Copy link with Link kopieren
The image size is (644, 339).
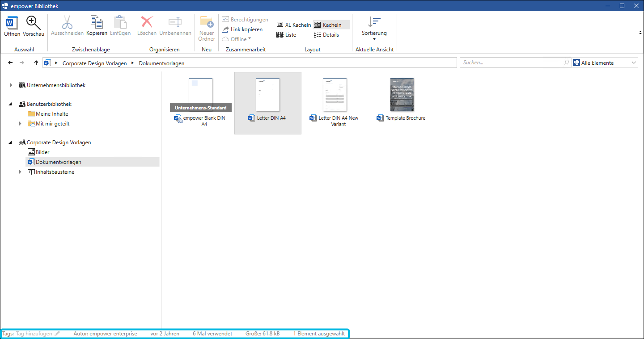(x=242, y=29)
